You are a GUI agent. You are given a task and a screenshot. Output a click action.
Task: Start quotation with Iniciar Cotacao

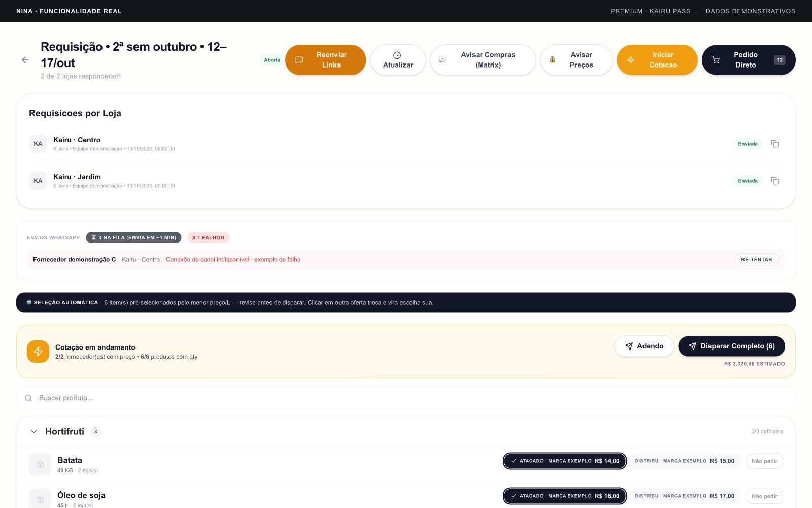(657, 60)
